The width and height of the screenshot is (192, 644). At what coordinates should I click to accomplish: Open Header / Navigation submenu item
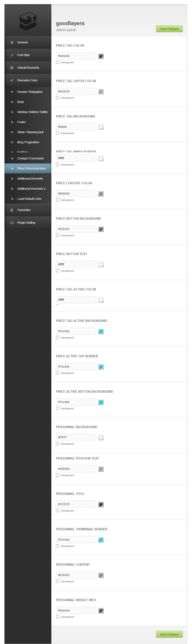tap(30, 92)
